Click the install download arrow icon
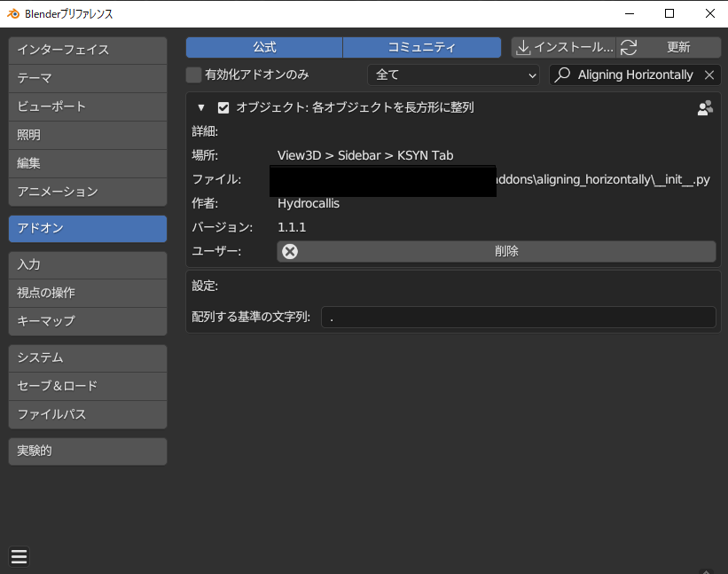This screenshot has width=728, height=574. coord(523,47)
